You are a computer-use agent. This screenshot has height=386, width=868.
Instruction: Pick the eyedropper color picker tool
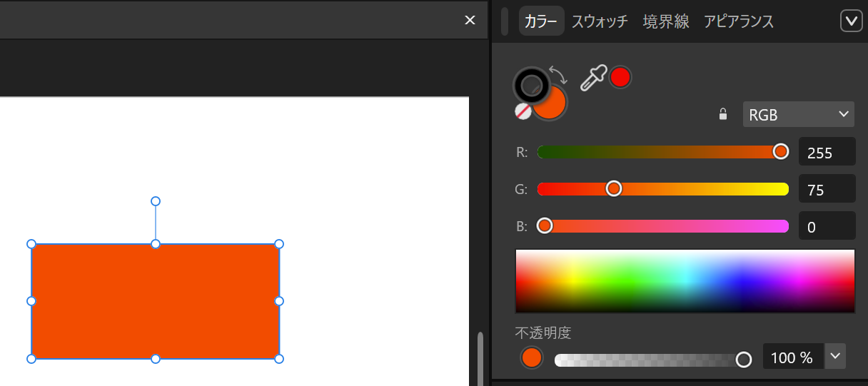click(593, 78)
